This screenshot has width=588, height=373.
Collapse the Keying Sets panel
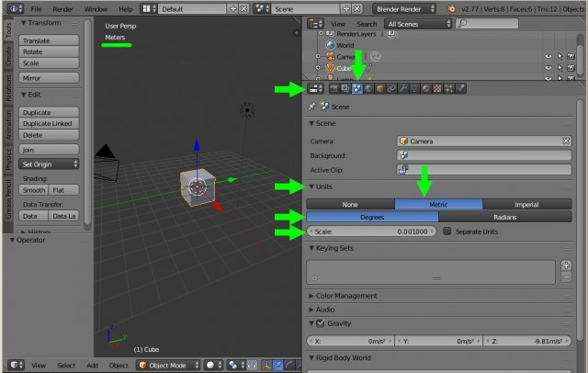[311, 248]
